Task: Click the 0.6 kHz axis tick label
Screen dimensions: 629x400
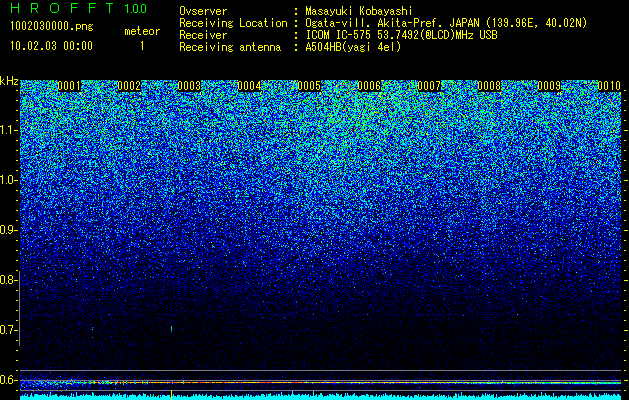Action: [x=8, y=380]
